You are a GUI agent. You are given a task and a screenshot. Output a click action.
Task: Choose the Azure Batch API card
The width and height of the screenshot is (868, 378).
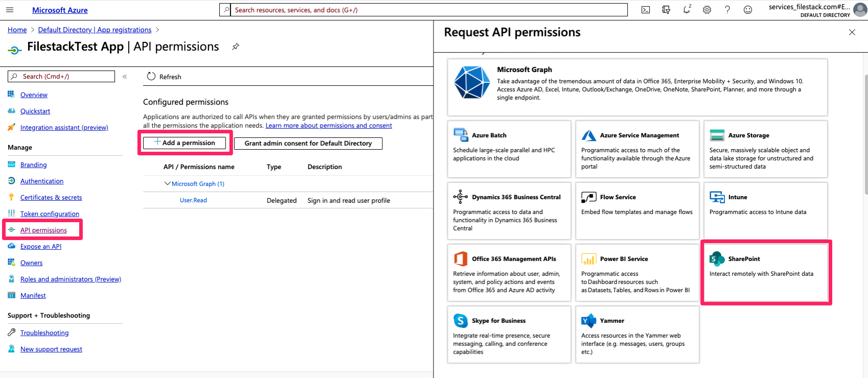pyautogui.click(x=509, y=149)
